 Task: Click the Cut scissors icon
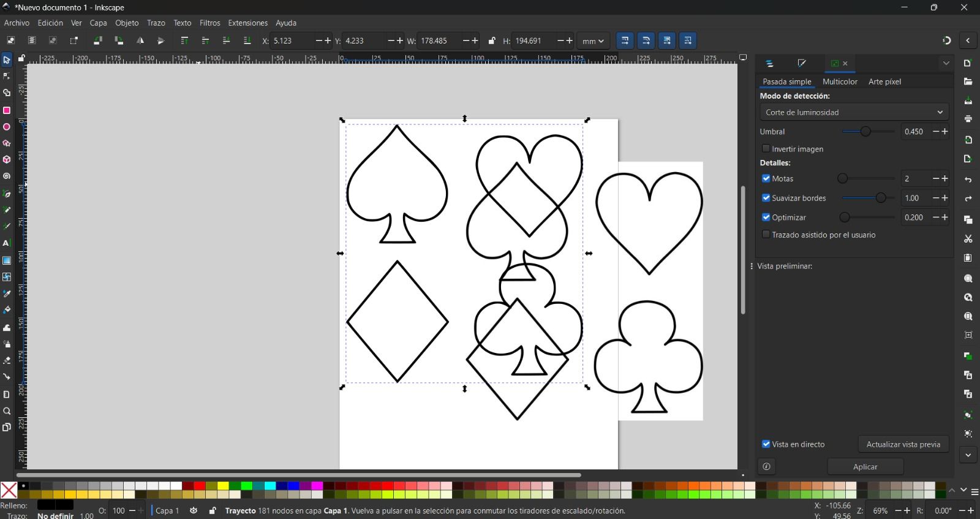point(968,239)
